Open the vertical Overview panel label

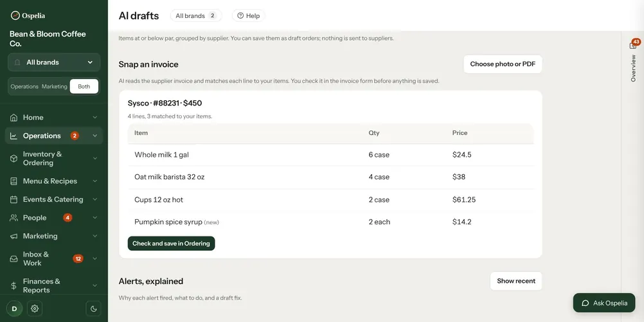click(x=633, y=68)
